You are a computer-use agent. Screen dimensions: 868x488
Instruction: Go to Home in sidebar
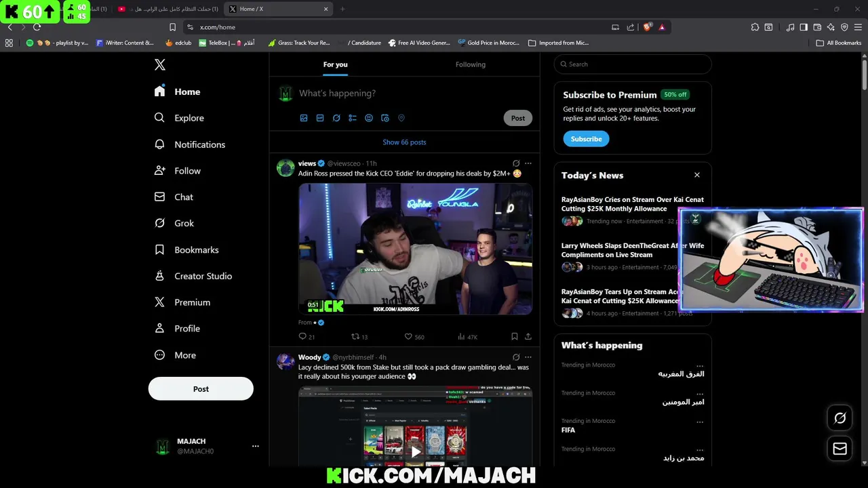click(177, 91)
